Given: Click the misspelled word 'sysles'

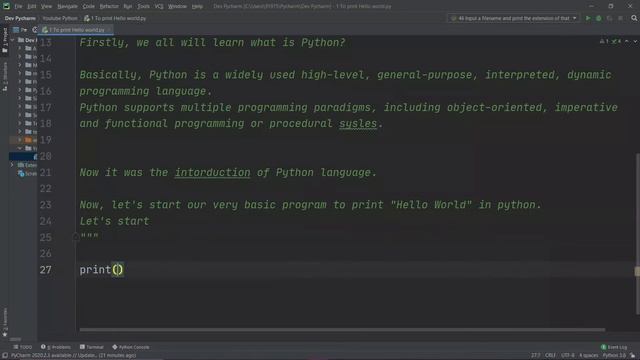Looking at the screenshot, I should [358, 123].
